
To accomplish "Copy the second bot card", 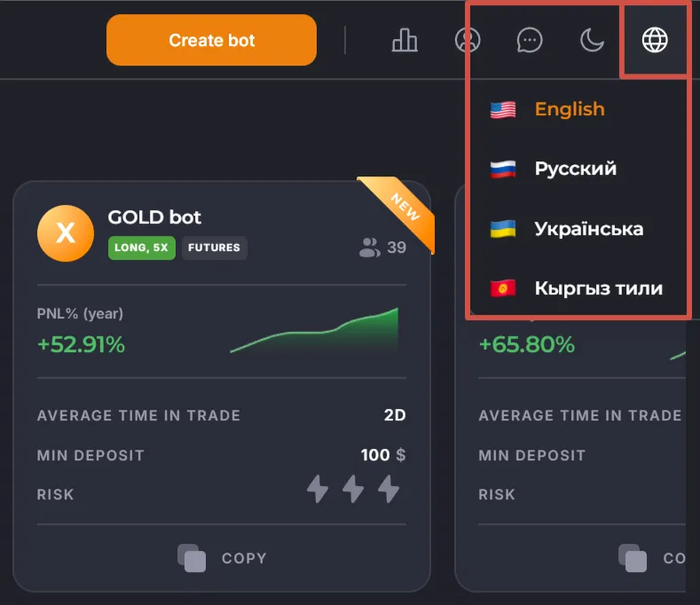I will tap(655, 558).
